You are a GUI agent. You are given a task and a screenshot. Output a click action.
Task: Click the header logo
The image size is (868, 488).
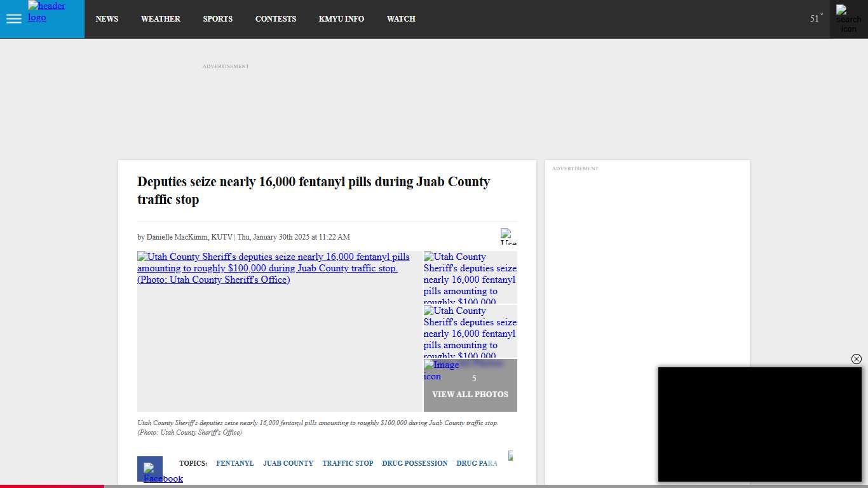[x=46, y=12]
